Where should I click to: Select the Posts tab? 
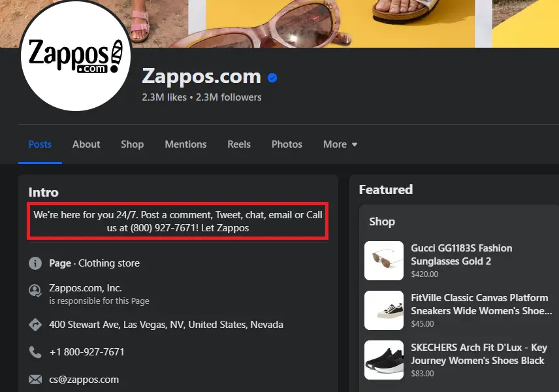[40, 144]
